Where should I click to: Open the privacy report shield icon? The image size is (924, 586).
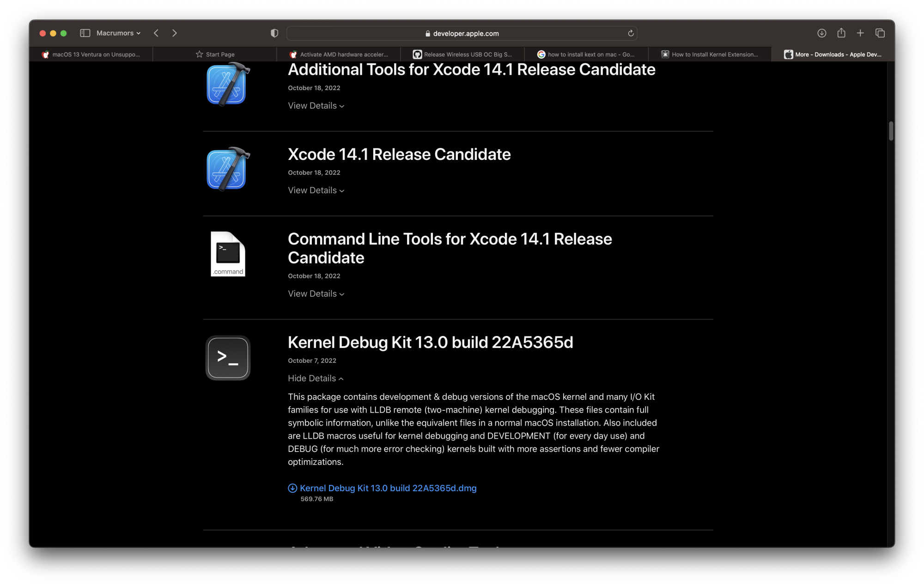tap(274, 33)
